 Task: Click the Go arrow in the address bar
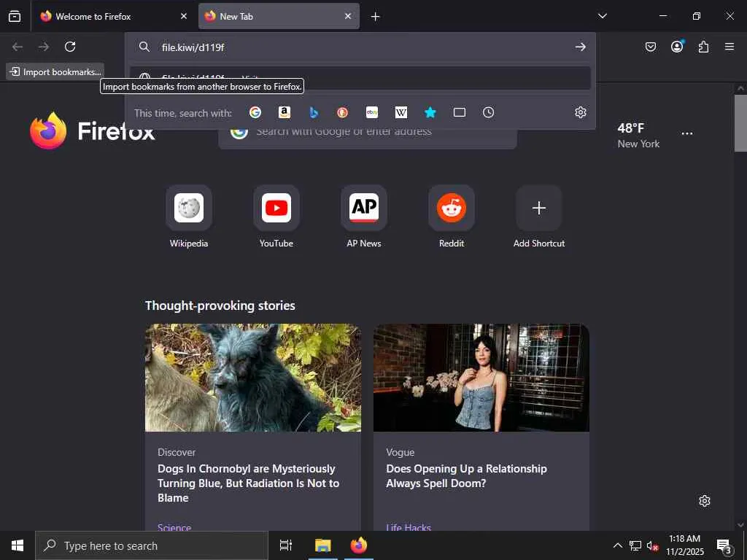tap(580, 47)
